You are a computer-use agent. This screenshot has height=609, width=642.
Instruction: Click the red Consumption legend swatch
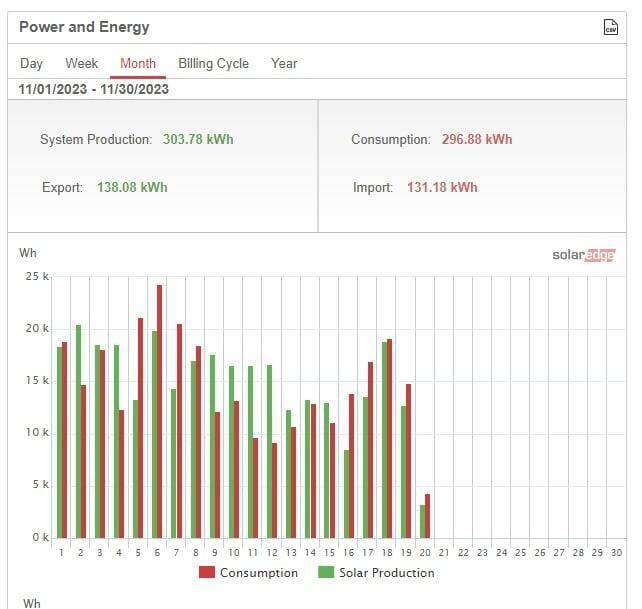pos(207,572)
